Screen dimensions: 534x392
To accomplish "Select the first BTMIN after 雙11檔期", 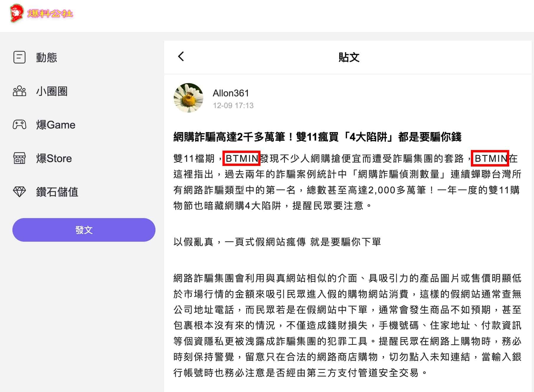I will [241, 158].
